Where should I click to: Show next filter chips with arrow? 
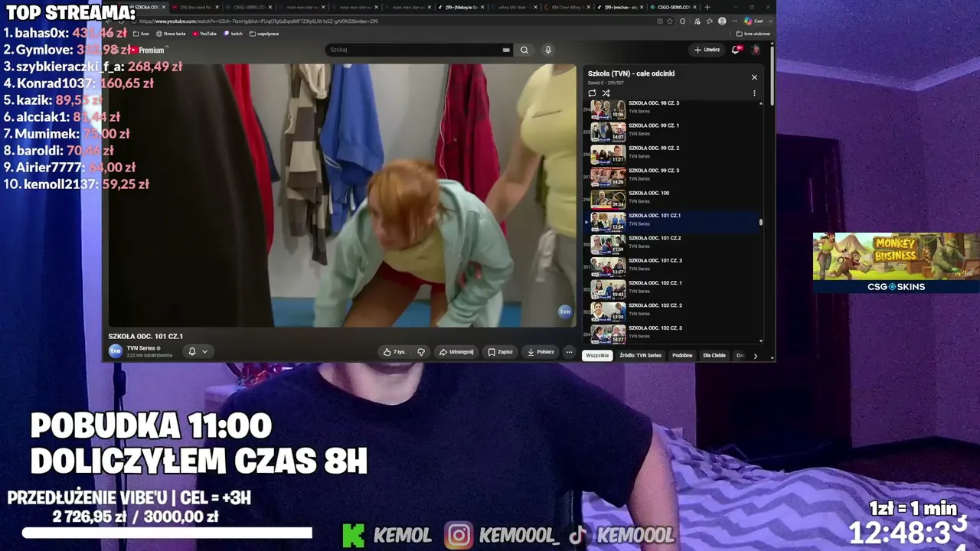755,356
